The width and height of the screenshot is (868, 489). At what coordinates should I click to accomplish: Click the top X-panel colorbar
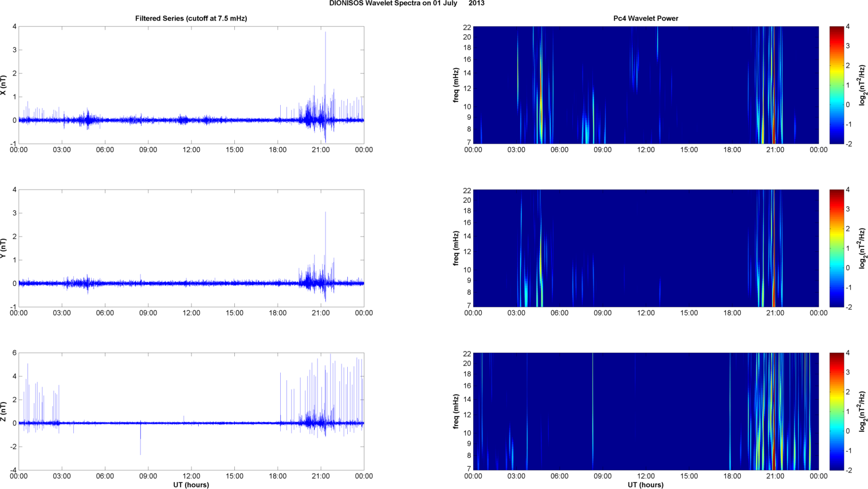[836, 85]
